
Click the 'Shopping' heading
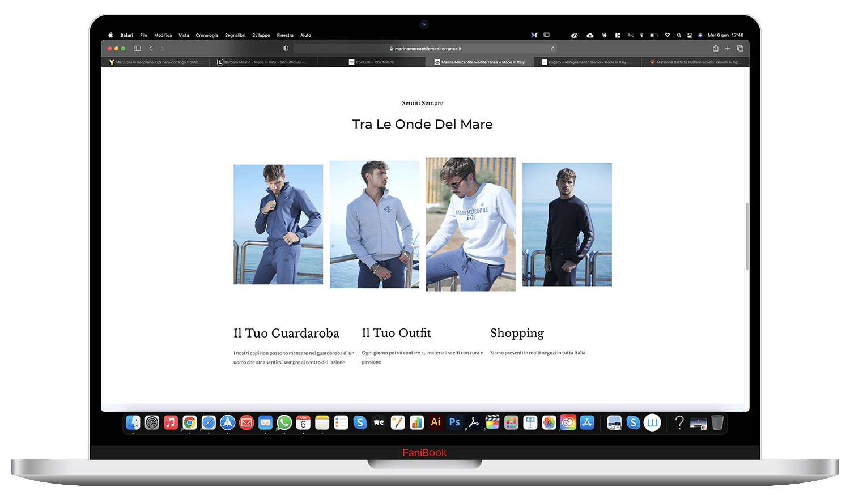coord(517,333)
